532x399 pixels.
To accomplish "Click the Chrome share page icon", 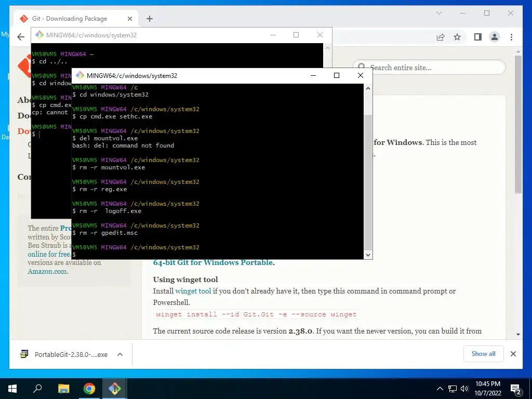I will (x=441, y=37).
